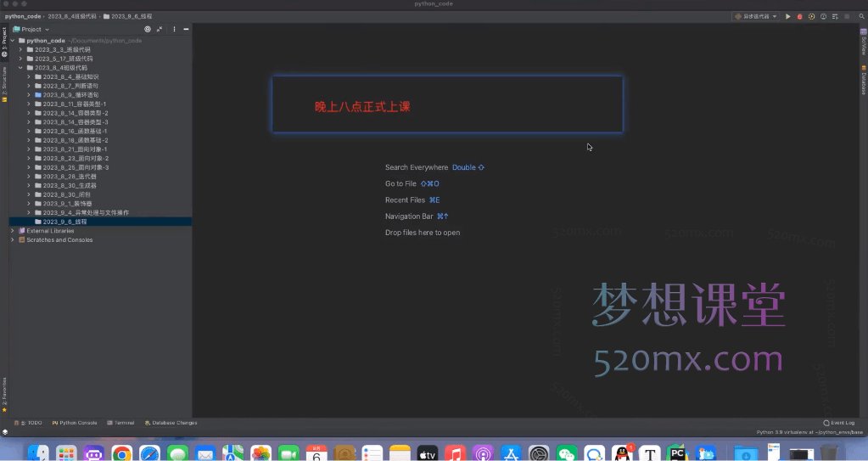Click the locate target icon in Project panel
Image resolution: width=868 pixels, height=461 pixels.
148,30
